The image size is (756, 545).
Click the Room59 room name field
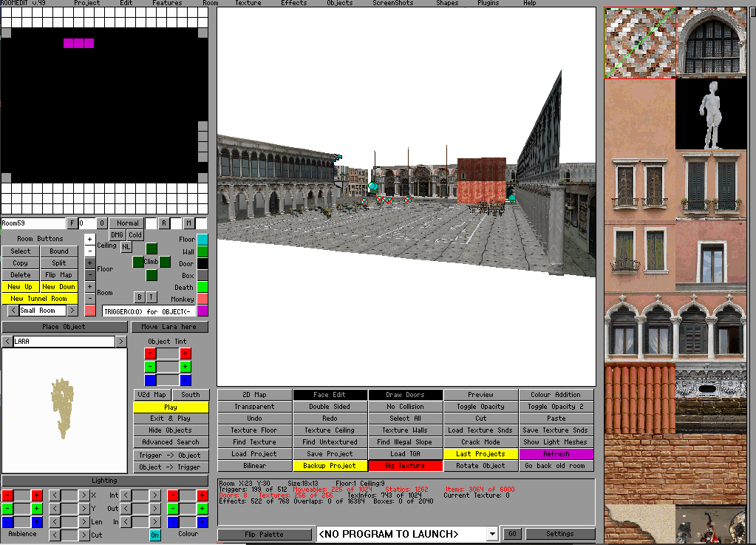coord(33,223)
